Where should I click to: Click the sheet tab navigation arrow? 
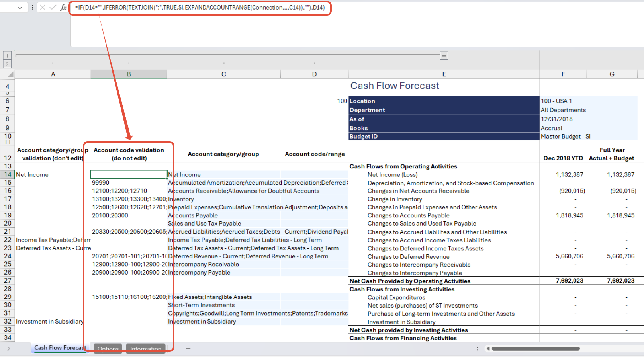coord(8,349)
